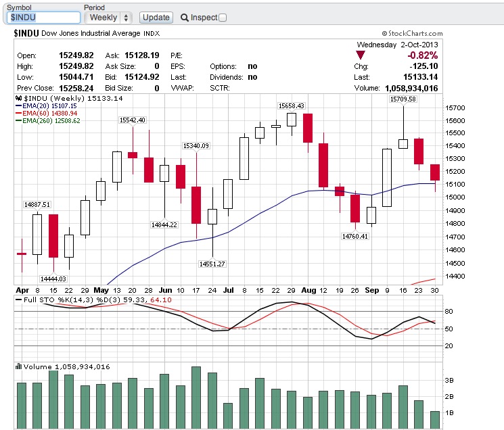
Task: Toggle the Inspect checkbox
Action: (223, 18)
